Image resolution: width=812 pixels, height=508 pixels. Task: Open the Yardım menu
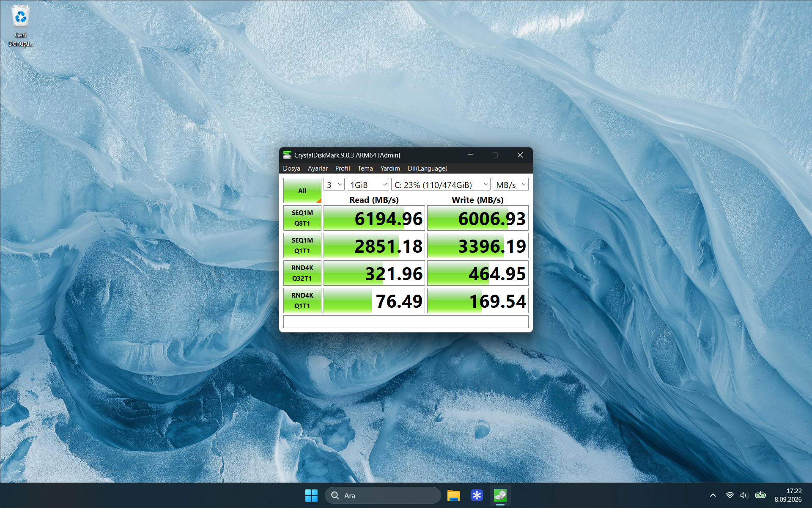(390, 168)
